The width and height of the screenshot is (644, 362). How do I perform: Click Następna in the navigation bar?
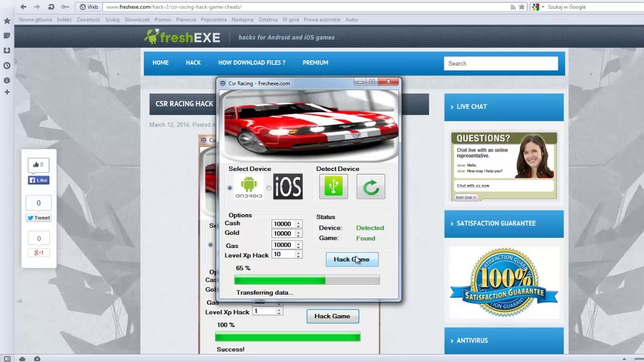click(x=243, y=20)
